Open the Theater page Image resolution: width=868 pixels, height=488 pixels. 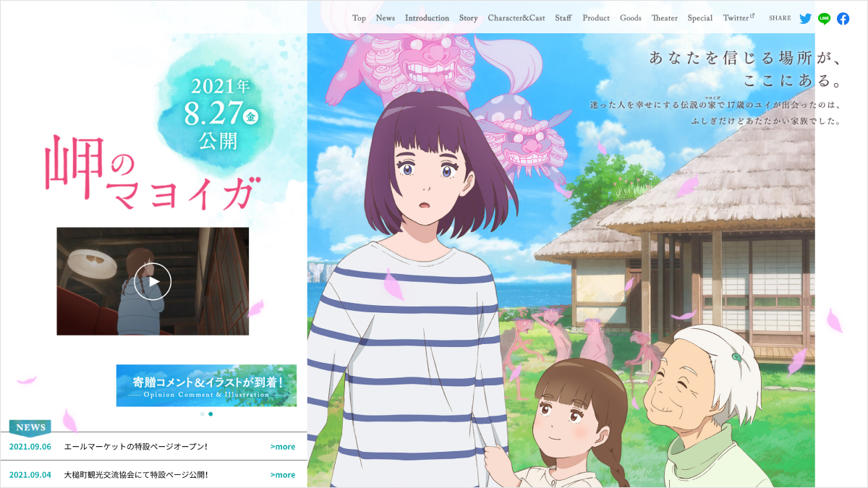pos(665,18)
